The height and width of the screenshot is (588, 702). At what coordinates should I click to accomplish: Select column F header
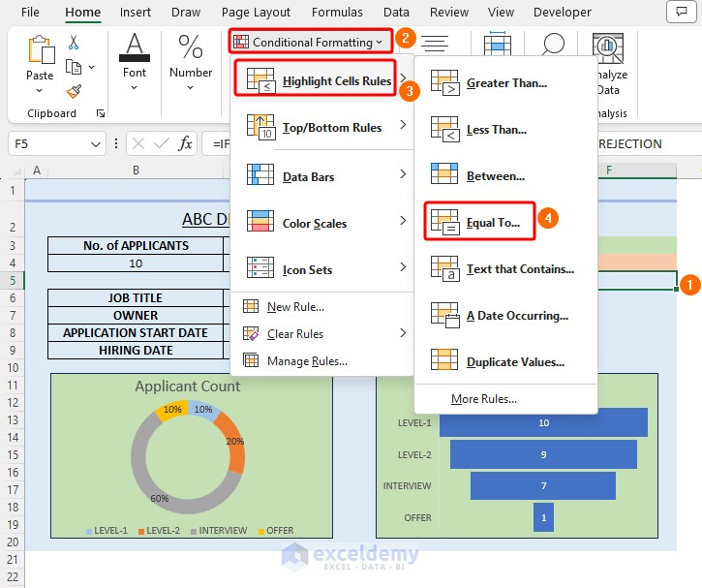(608, 170)
